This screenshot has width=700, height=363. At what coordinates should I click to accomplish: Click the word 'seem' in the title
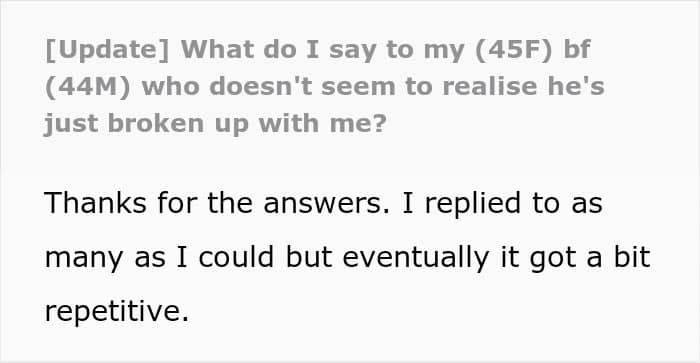358,88
